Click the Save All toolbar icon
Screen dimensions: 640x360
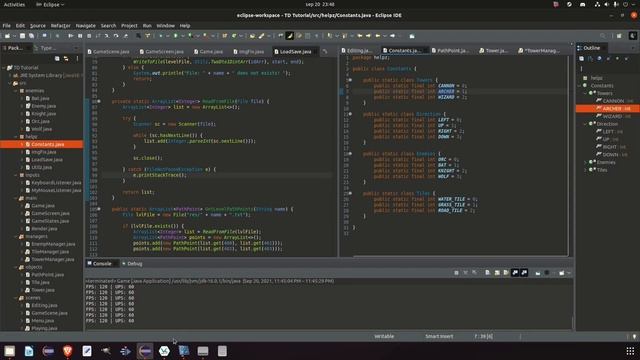(31, 36)
